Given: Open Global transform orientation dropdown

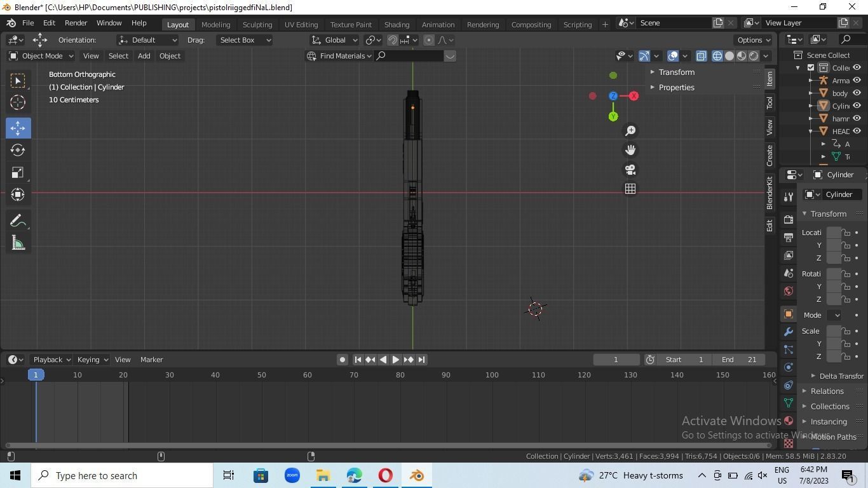Looking at the screenshot, I should (334, 40).
